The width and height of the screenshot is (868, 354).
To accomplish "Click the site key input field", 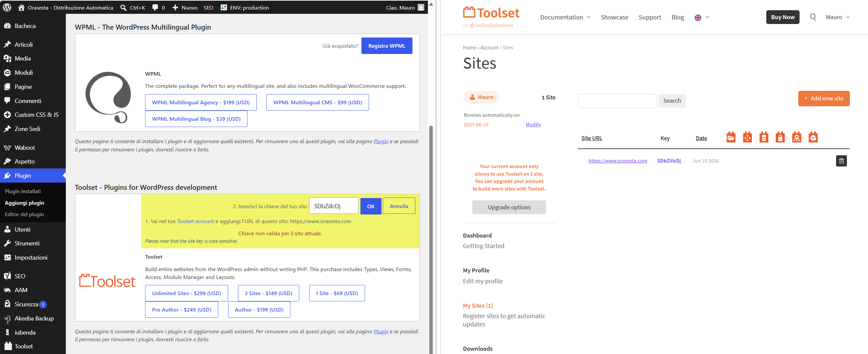I will coord(333,206).
